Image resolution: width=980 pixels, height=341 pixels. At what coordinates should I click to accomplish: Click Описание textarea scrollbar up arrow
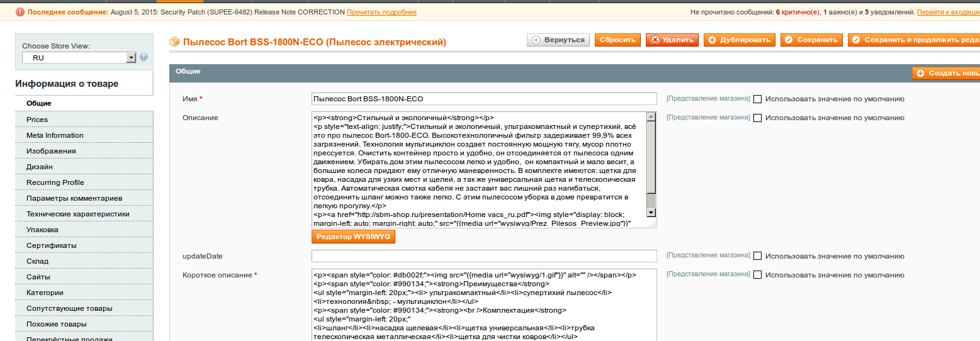coord(651,117)
